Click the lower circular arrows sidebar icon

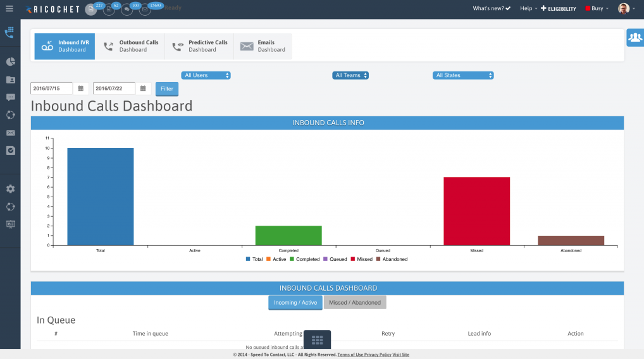coord(11,207)
